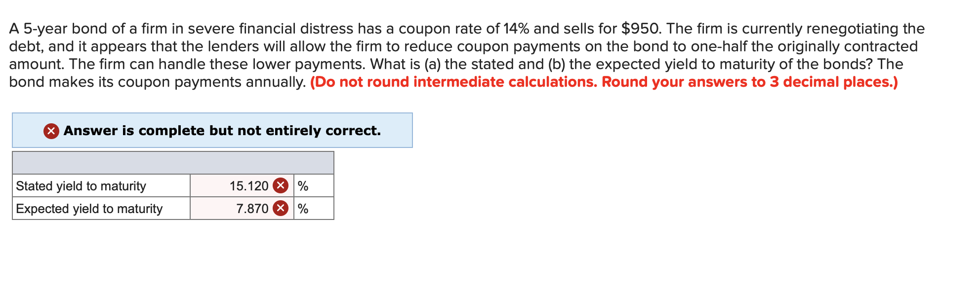980x290 pixels.
Task: Click the % sign on the second answer row
Action: tap(302, 208)
